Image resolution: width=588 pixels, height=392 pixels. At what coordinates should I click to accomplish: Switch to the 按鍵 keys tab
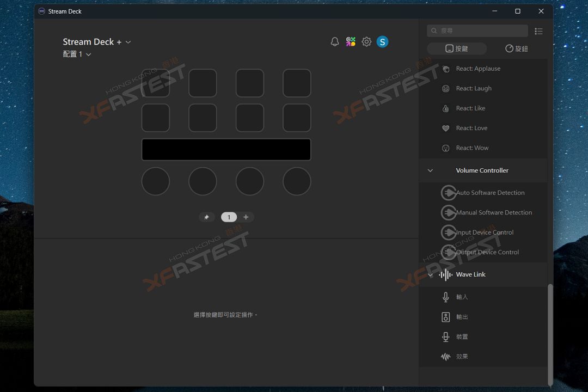pyautogui.click(x=457, y=48)
